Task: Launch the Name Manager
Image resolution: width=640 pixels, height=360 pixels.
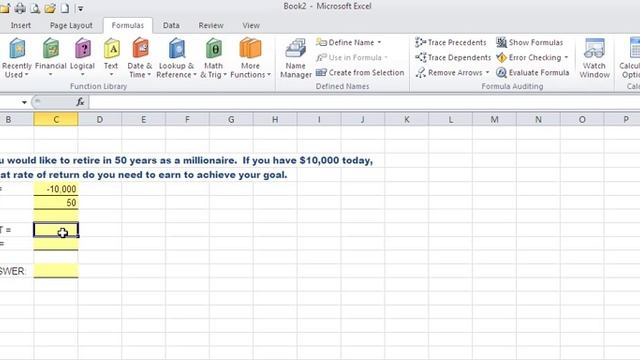Action: tap(296, 58)
